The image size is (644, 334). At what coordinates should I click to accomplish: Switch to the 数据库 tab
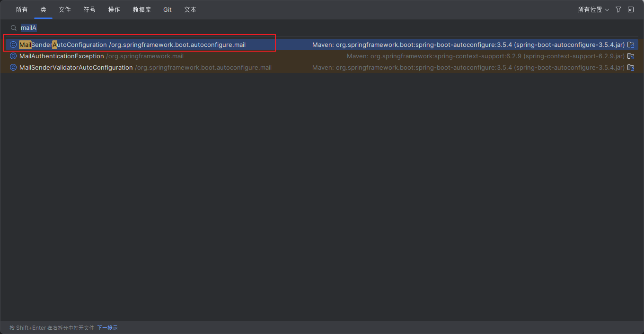[142, 9]
